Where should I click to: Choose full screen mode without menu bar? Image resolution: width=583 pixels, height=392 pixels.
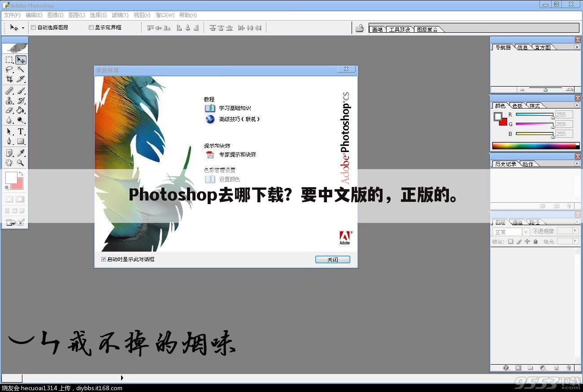pyautogui.click(x=22, y=210)
